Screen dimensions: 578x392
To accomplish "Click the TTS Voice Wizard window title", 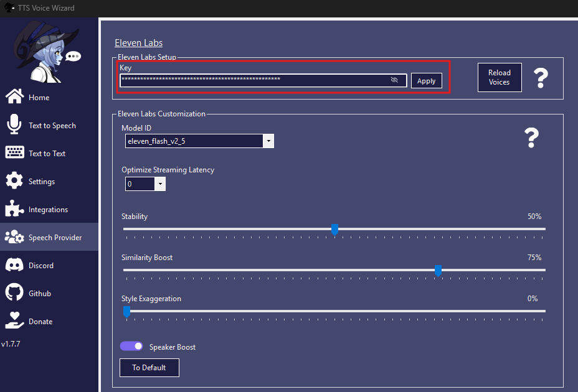I will pos(46,7).
